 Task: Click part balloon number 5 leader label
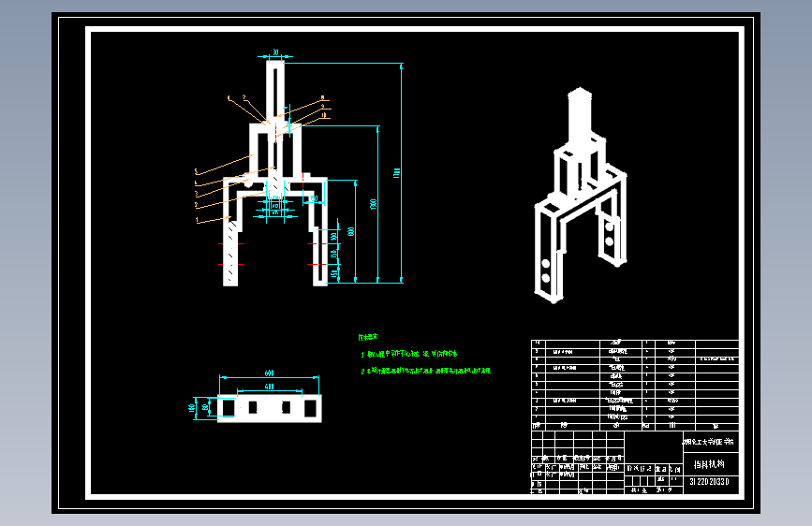[197, 171]
